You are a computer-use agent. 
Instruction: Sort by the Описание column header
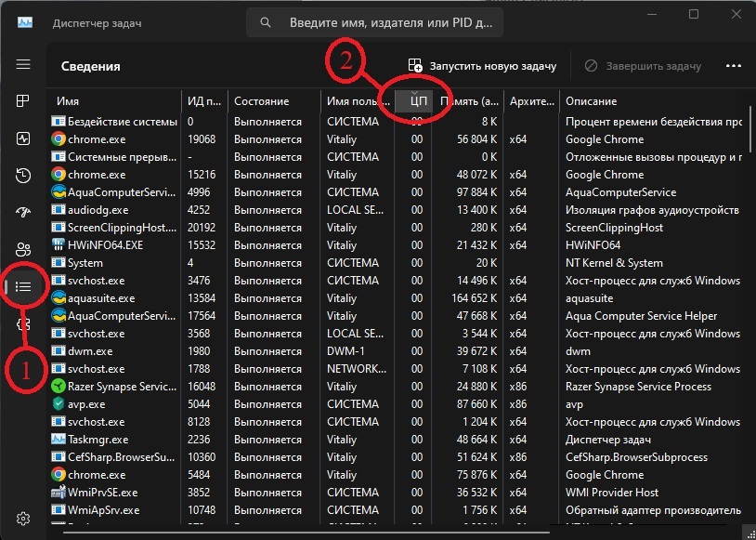653,101
